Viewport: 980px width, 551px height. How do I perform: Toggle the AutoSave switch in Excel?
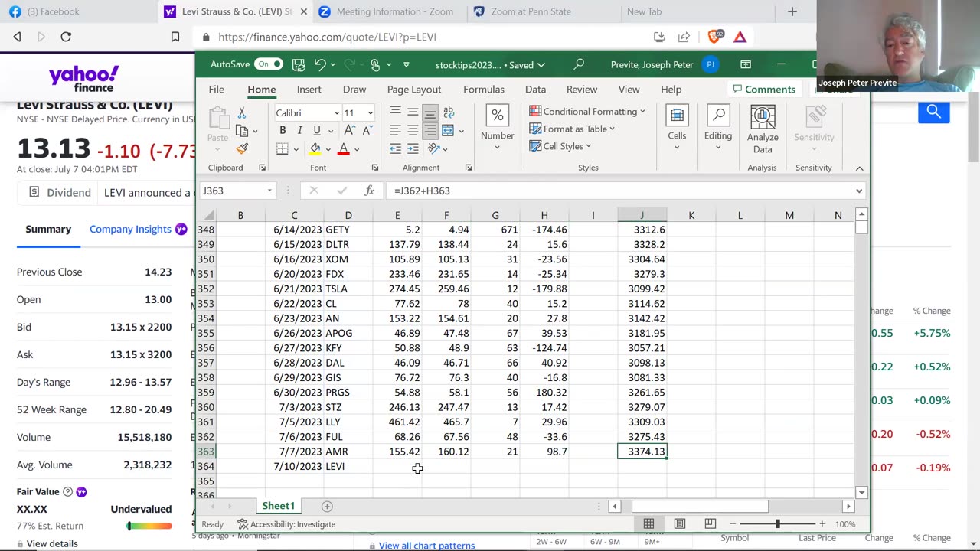tap(268, 64)
